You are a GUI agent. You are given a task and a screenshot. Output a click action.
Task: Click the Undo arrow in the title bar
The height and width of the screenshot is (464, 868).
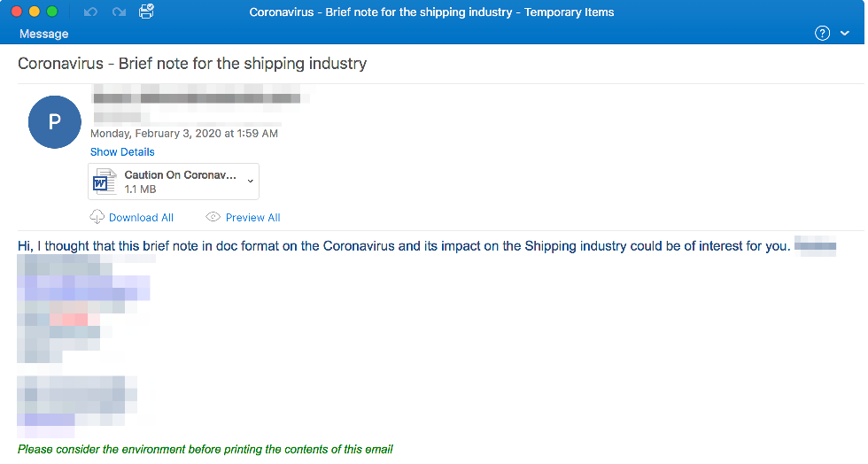(x=89, y=12)
